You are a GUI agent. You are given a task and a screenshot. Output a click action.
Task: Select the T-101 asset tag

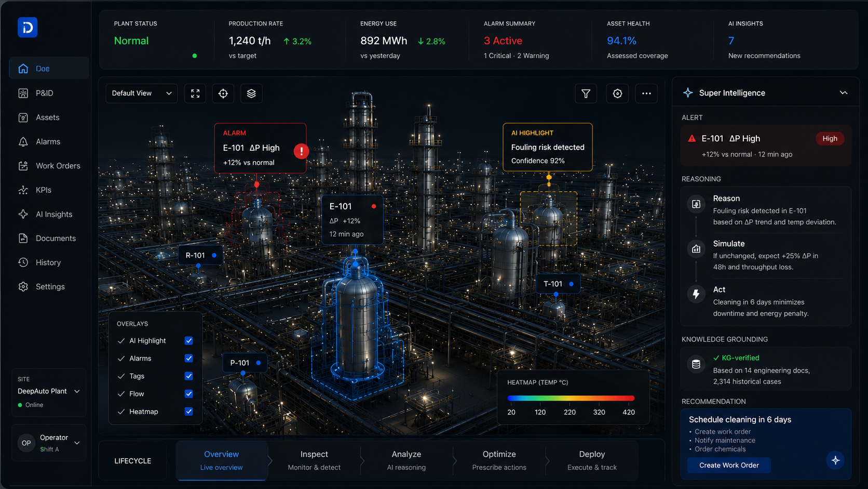pyautogui.click(x=558, y=284)
